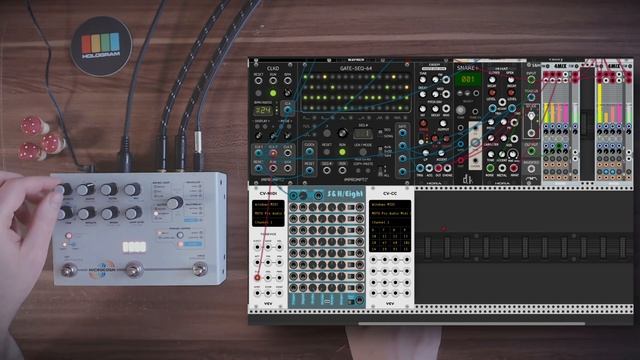Adjust the CLOSED decay knob on hi-hat module
This screenshot has height=360, width=640.
coord(492,80)
